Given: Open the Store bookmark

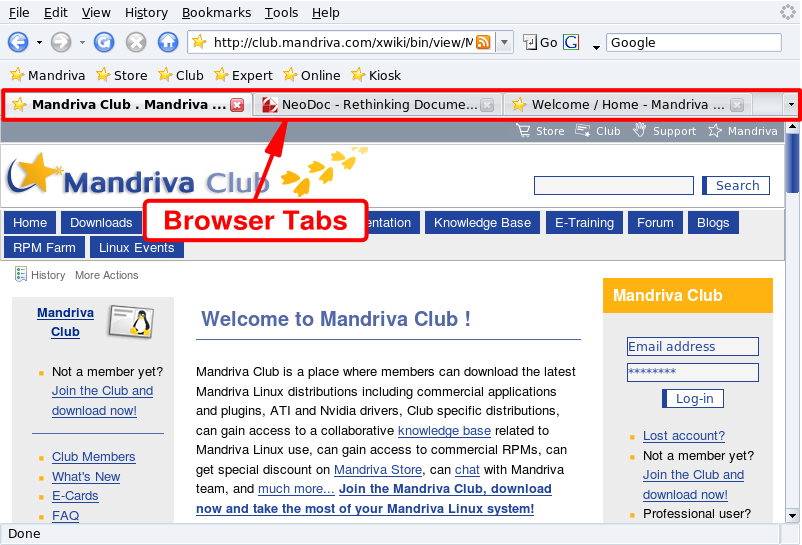Looking at the screenshot, I should 122,75.
